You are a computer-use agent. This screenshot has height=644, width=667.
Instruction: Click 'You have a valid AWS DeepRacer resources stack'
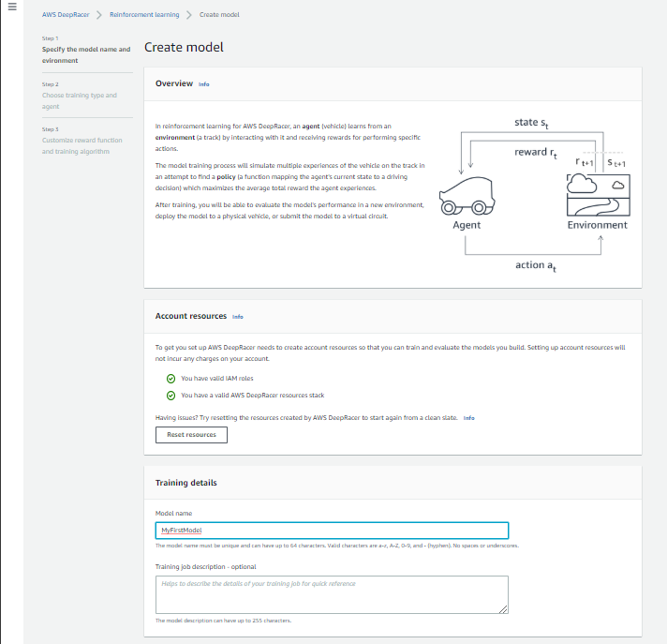pos(253,396)
